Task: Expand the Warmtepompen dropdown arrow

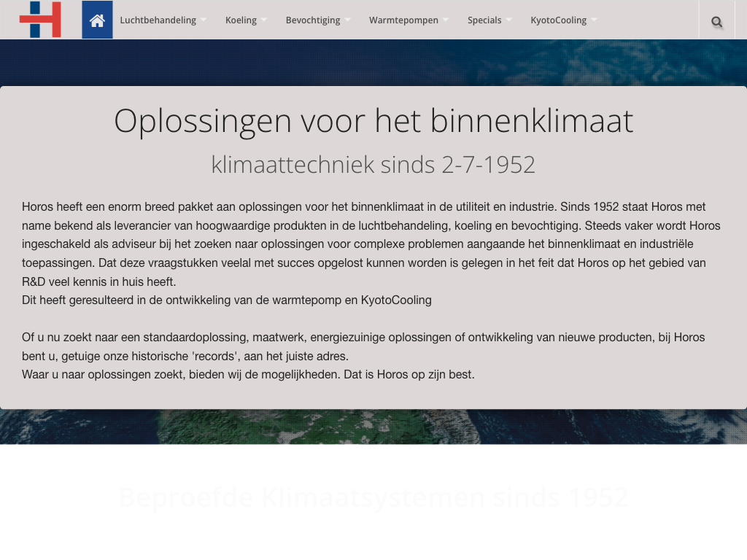Action: 446,20
